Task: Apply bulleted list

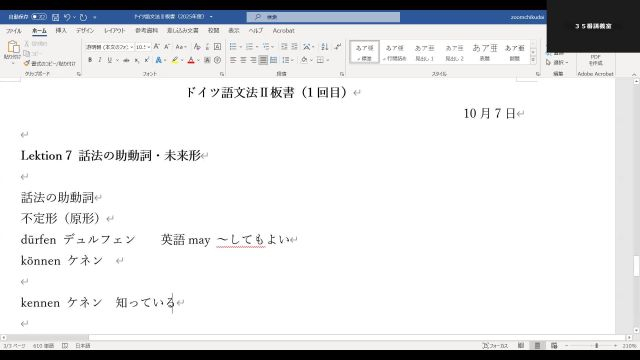Action: coord(233,47)
